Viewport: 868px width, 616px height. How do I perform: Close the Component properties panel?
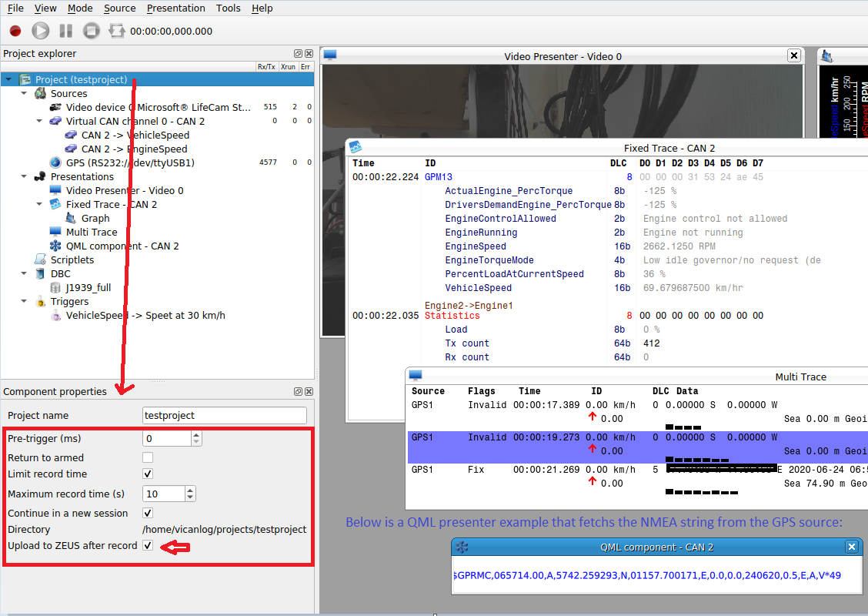click(x=309, y=392)
